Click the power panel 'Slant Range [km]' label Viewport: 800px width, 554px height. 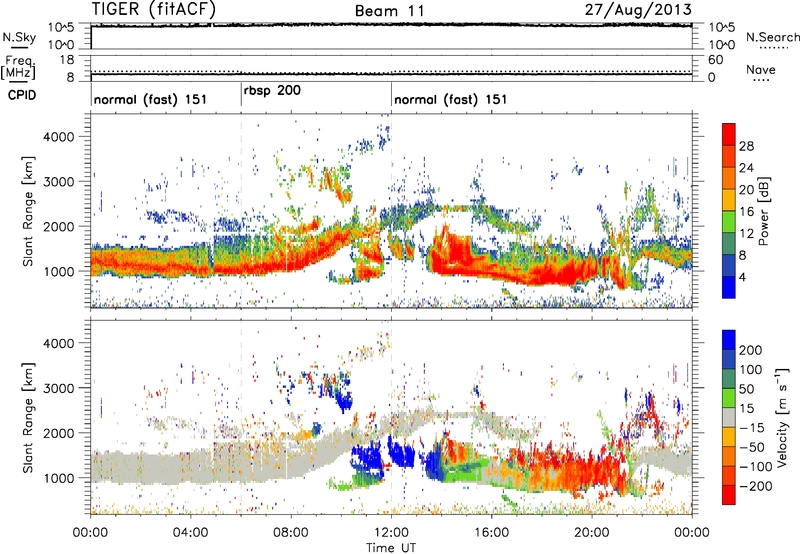(x=28, y=211)
